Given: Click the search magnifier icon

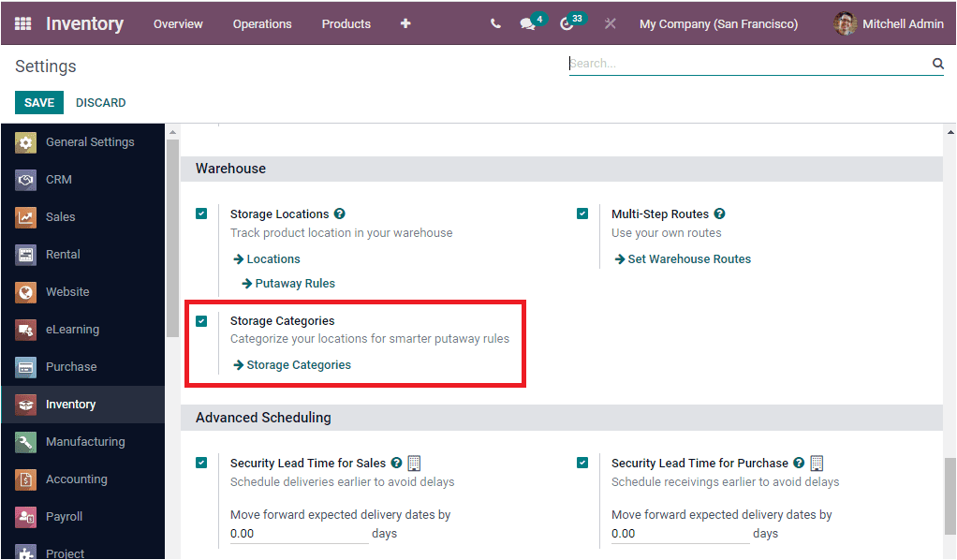Looking at the screenshot, I should [937, 64].
